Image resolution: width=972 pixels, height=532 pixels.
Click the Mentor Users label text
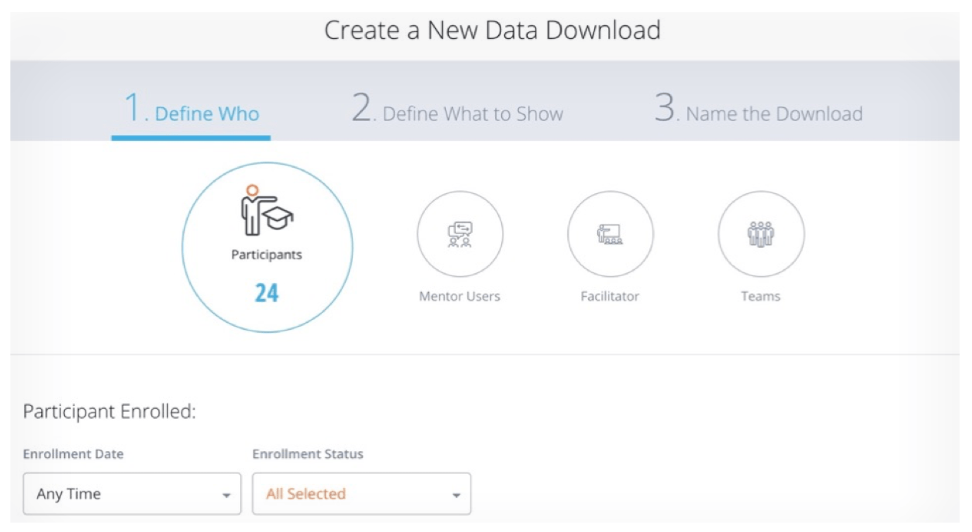tap(460, 296)
